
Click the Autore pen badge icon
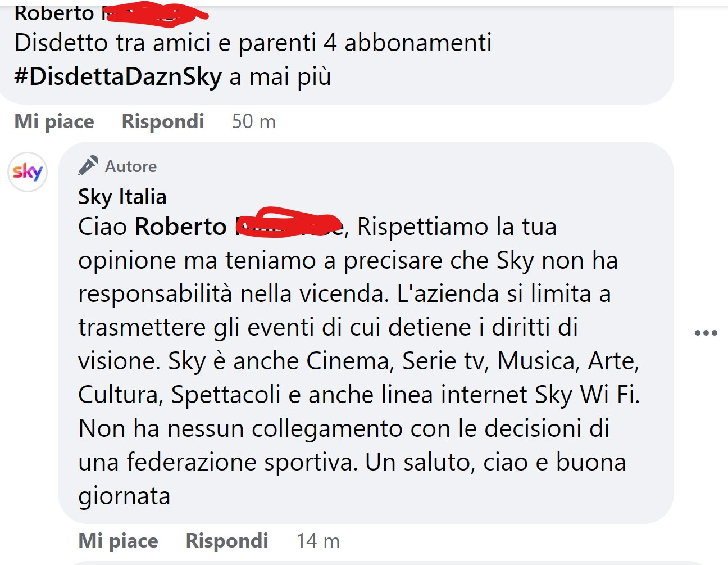point(88,166)
